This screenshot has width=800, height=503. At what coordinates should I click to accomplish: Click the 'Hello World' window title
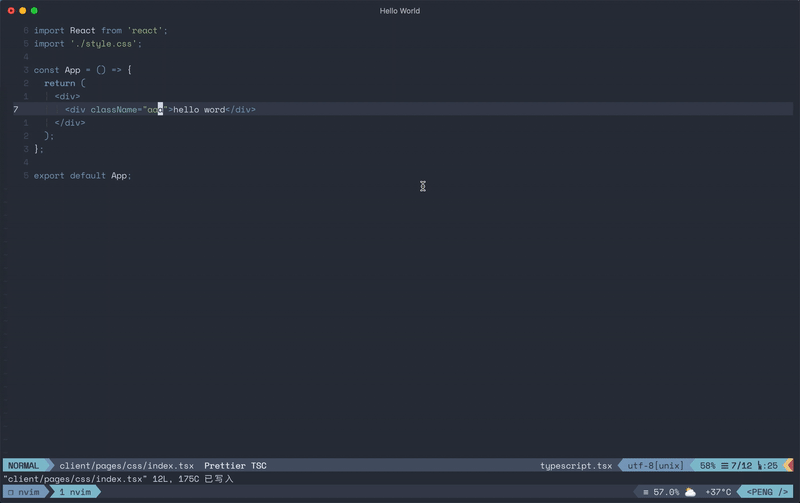tap(399, 11)
